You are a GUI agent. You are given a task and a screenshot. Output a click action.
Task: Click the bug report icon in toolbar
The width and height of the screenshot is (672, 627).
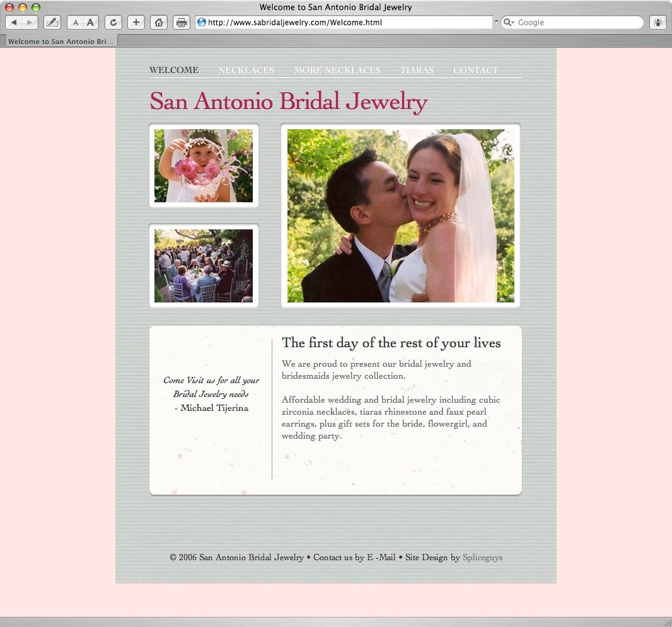658,22
